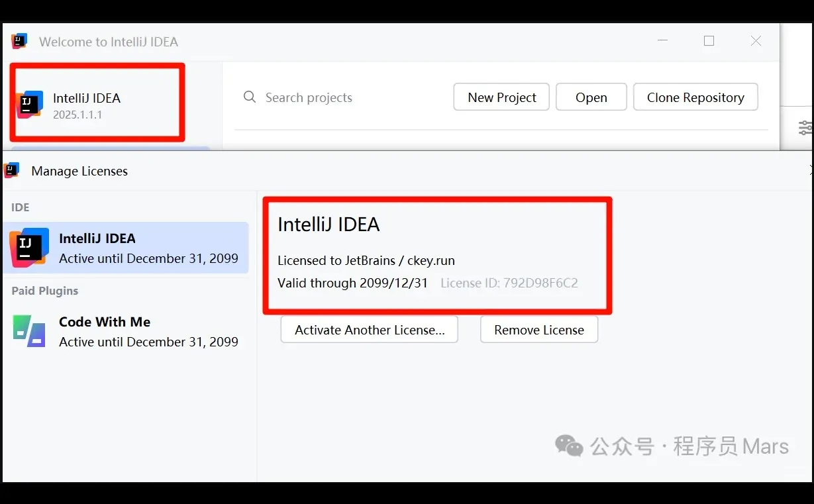This screenshot has width=814, height=504.
Task: Click 'Licensed to JetBrains / ckey.run' text
Action: coord(366,260)
